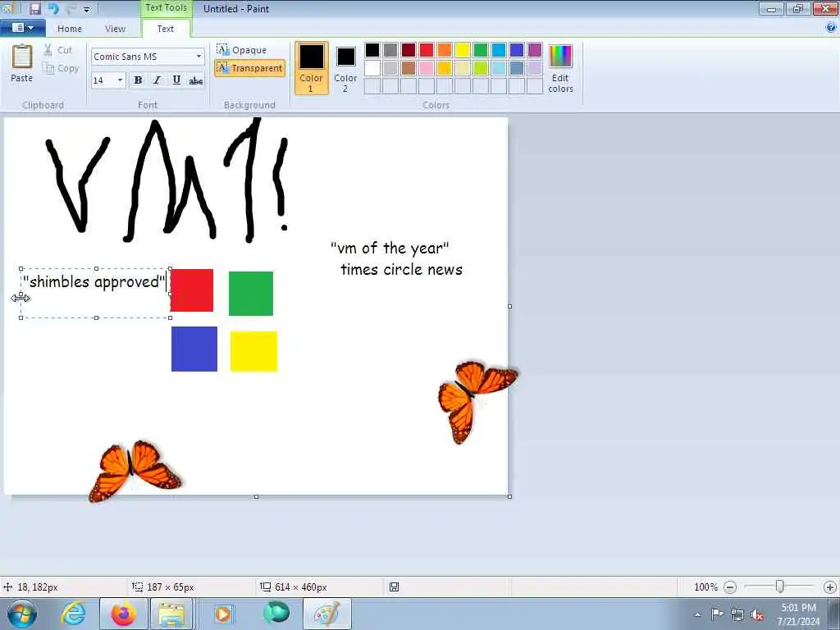Click the zoom out minus button

coord(729,587)
